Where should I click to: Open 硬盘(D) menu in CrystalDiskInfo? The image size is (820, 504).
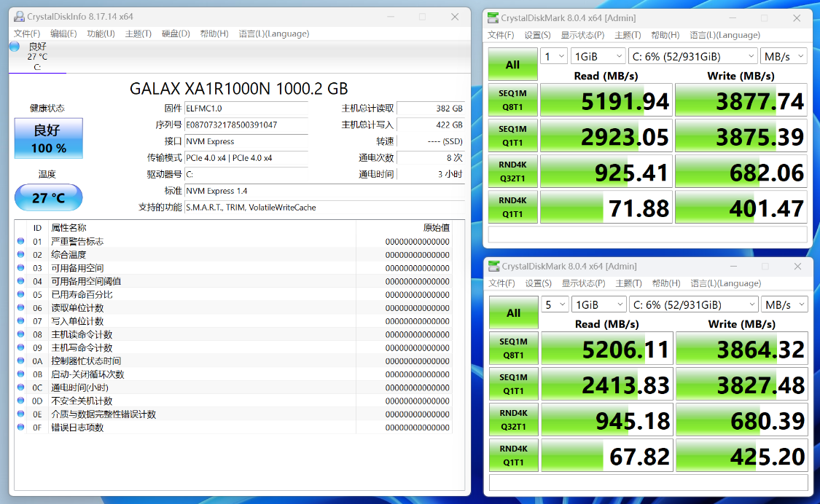coord(176,34)
